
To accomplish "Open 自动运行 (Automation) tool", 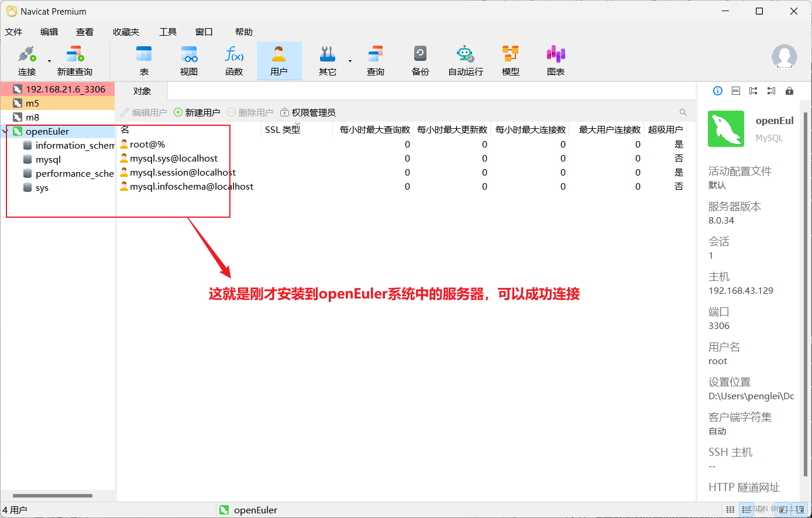I will 466,61.
